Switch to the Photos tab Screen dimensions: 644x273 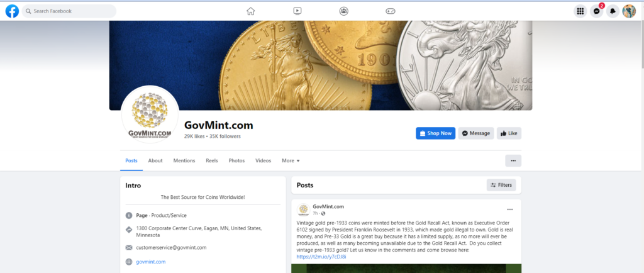236,160
